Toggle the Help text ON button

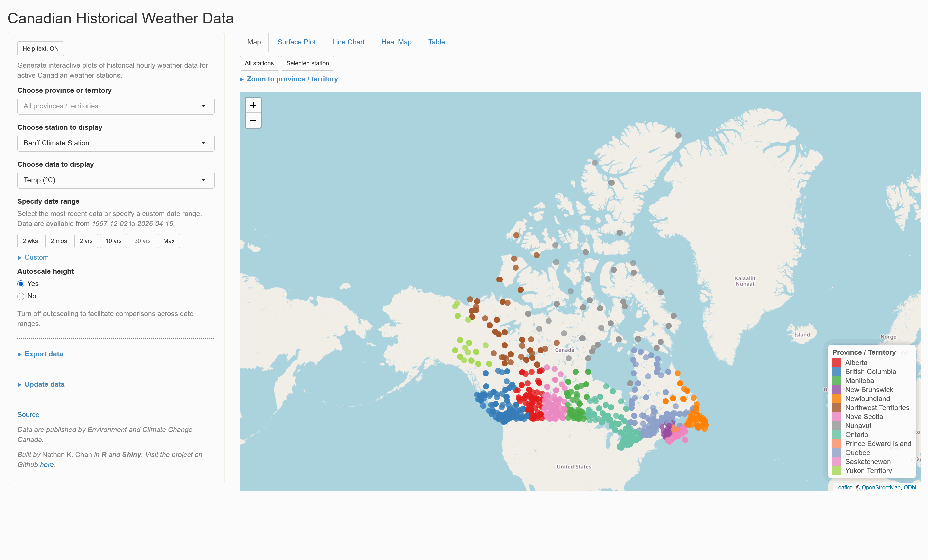point(41,49)
